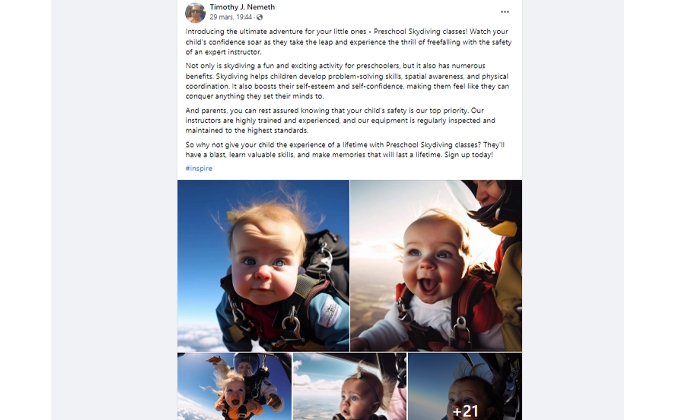The width and height of the screenshot is (675, 420).
Task: Open the photo of laughing baby with instructor
Action: click(436, 266)
